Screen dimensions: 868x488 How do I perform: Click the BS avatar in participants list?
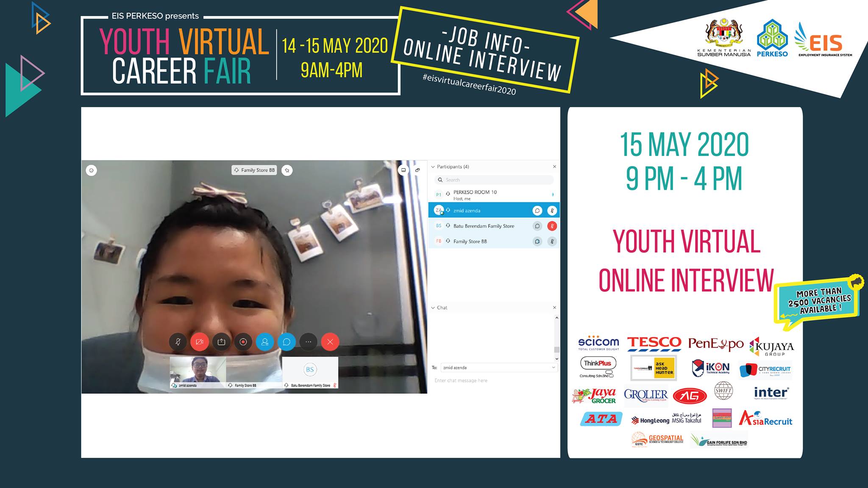(x=439, y=226)
